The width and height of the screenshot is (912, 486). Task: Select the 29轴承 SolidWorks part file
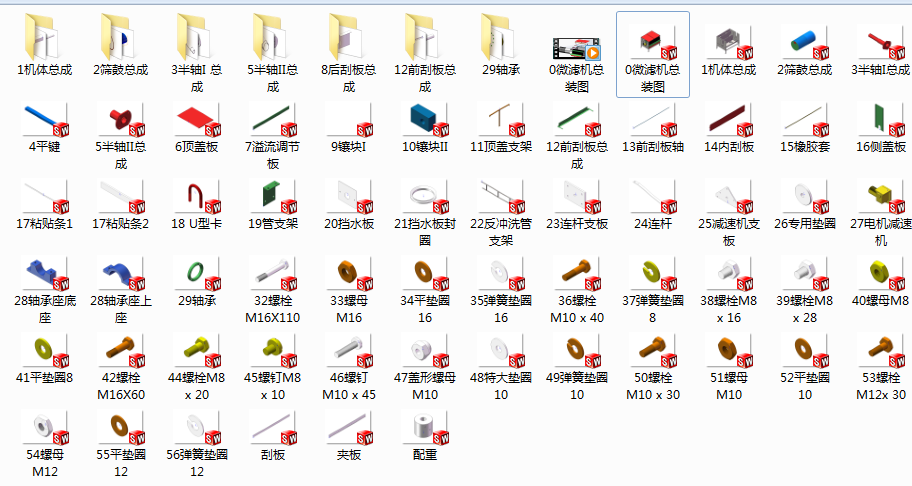(197, 281)
